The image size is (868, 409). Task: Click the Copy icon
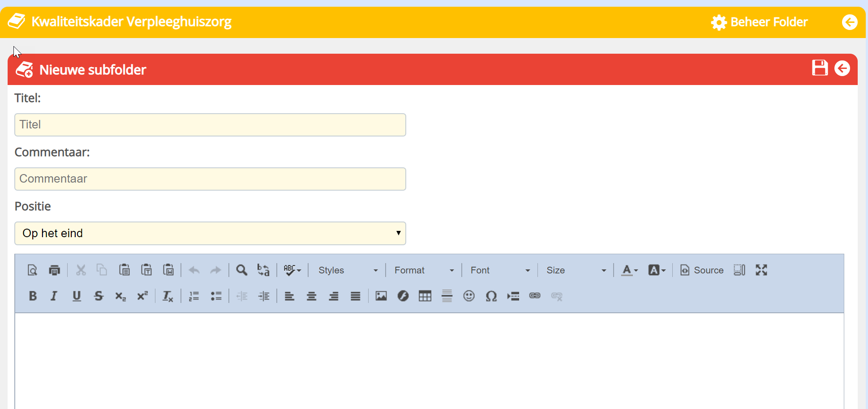point(102,270)
